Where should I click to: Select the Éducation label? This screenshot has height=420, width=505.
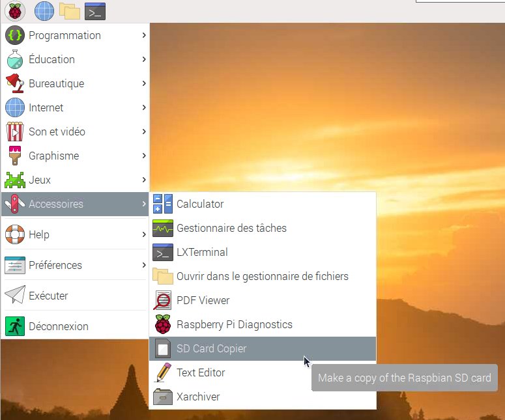click(x=52, y=59)
